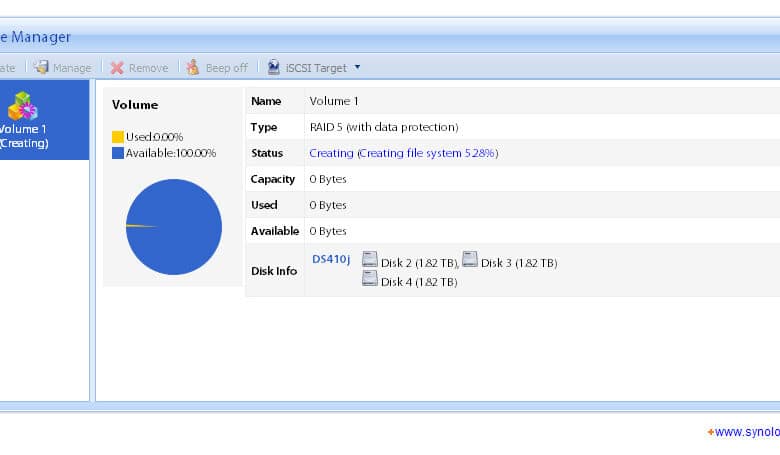Click 'Disk 2 (1.82 TB)' text

pyautogui.click(x=419, y=263)
